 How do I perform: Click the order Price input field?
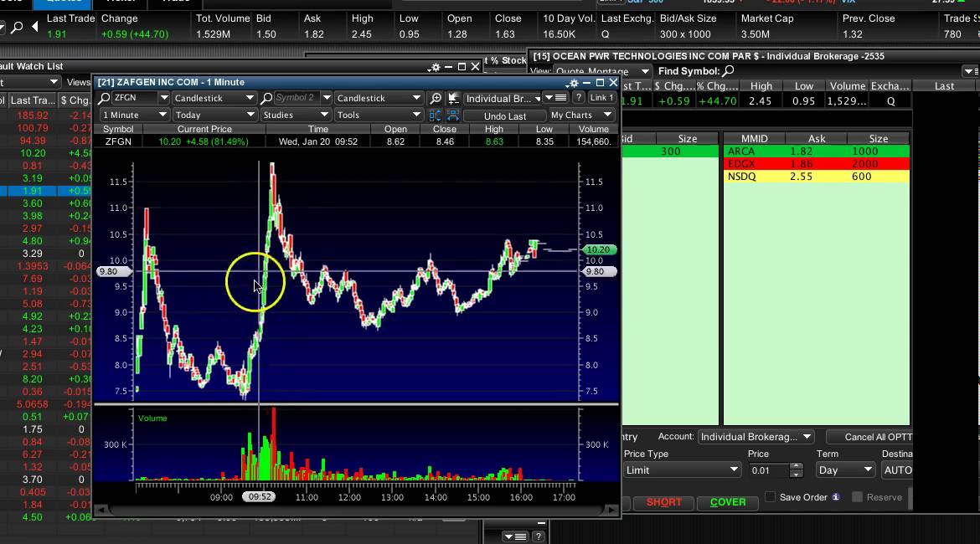(x=770, y=470)
